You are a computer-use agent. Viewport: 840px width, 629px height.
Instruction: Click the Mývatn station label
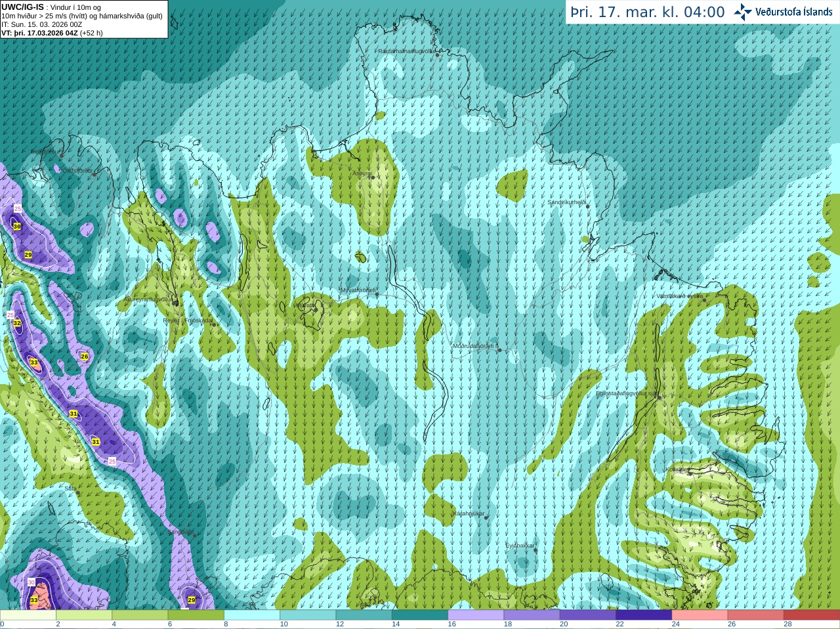click(x=304, y=305)
